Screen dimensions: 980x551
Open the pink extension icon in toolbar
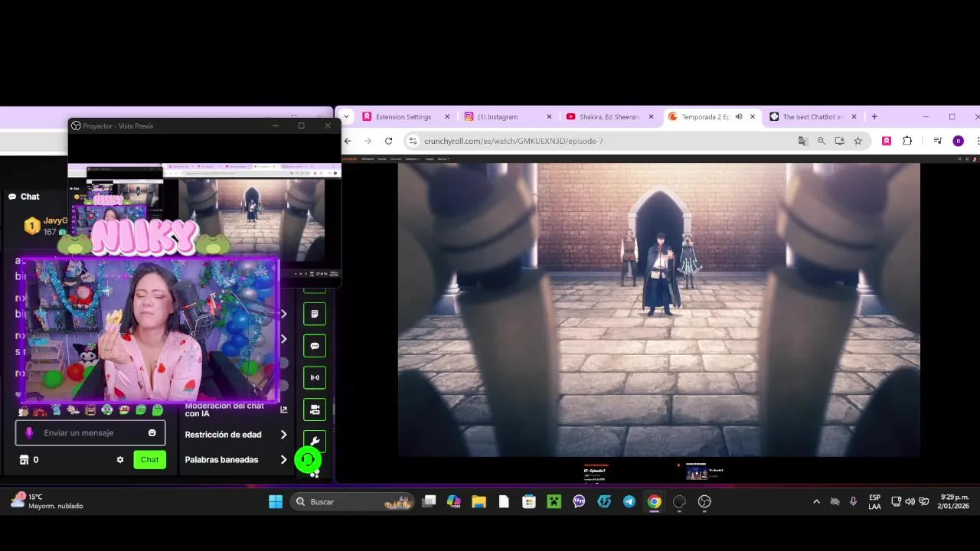[x=887, y=141]
